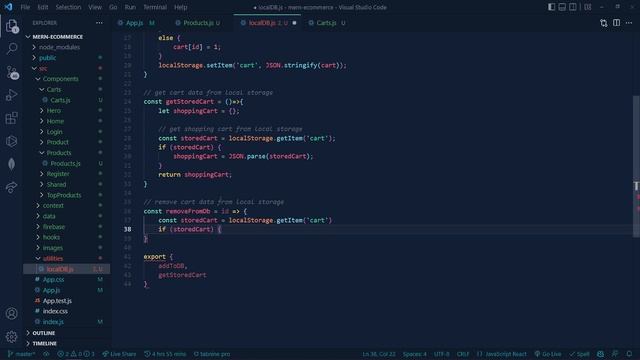Screen dimensions: 640x360
Task: Collapse the utilities folder
Action: tap(66, 258)
